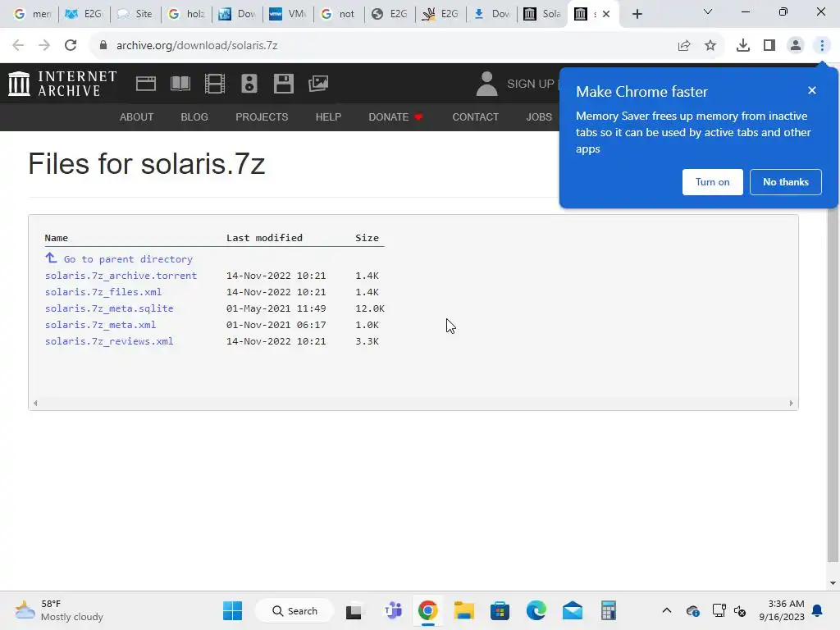Image resolution: width=840 pixels, height=630 pixels.
Task: Open the tab search dropdown chevron
Action: (708, 11)
